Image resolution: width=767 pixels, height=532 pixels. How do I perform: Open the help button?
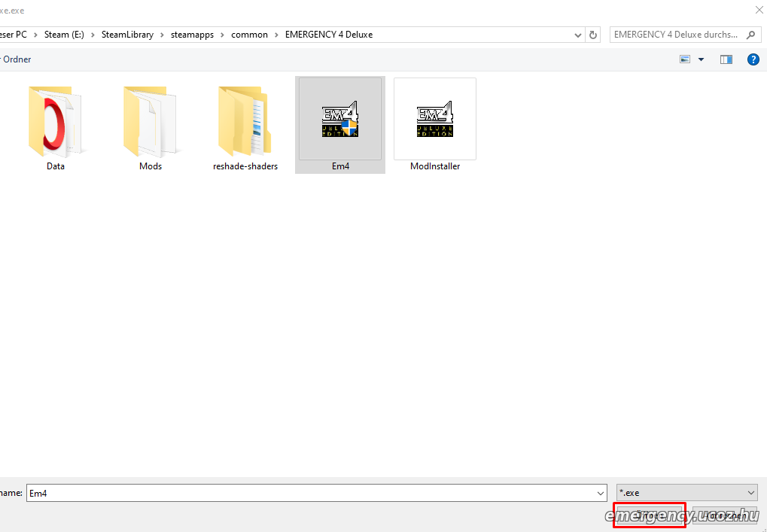753,59
